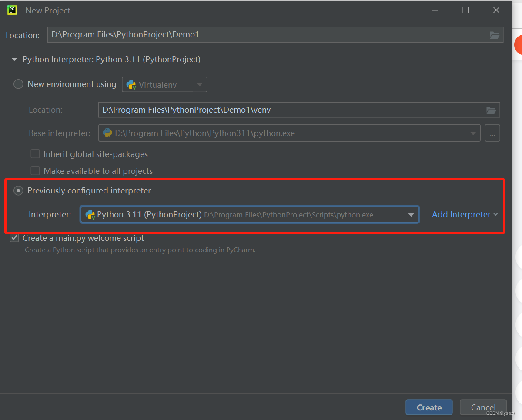Open the Base interpreter dropdown
The image size is (522, 420).
[x=290, y=133]
